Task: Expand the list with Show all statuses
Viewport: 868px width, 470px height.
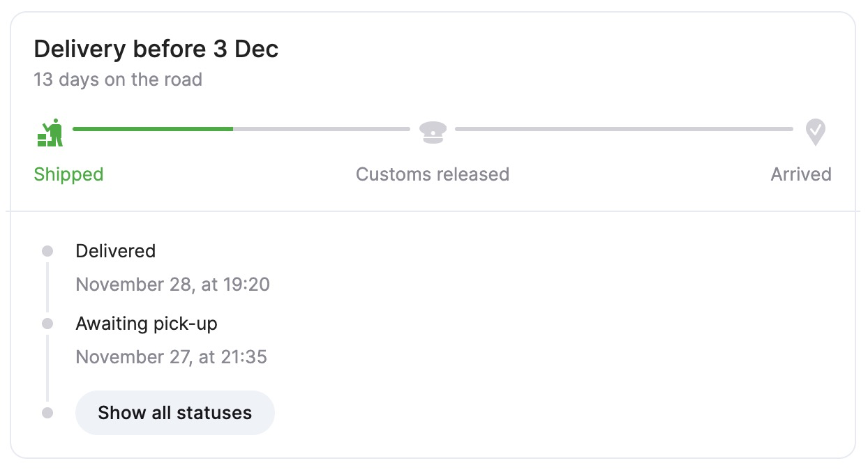Action: (x=174, y=413)
